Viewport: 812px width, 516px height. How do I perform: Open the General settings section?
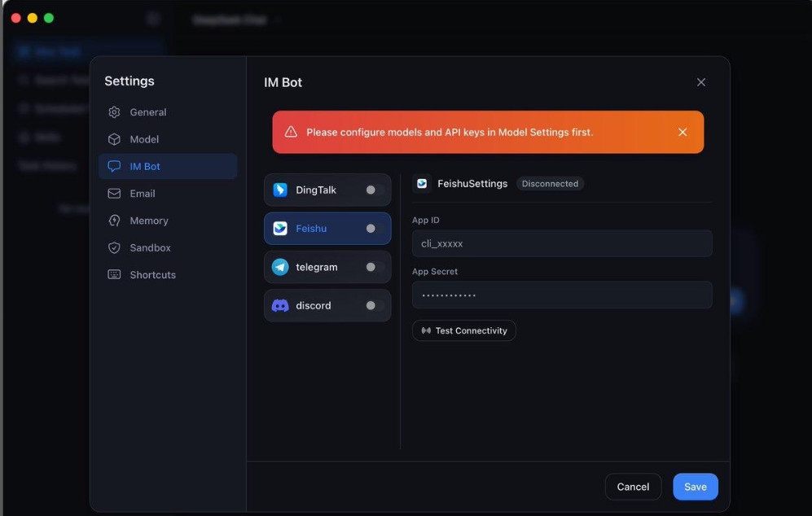click(168, 112)
